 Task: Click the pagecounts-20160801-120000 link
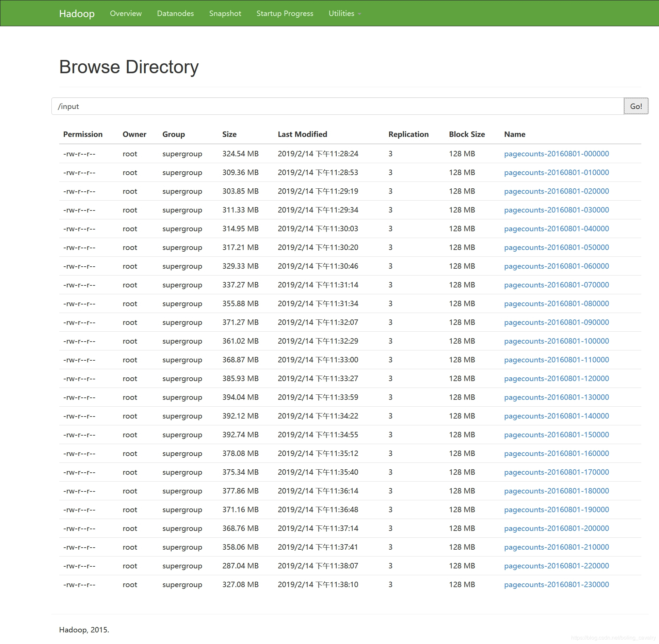tap(556, 378)
